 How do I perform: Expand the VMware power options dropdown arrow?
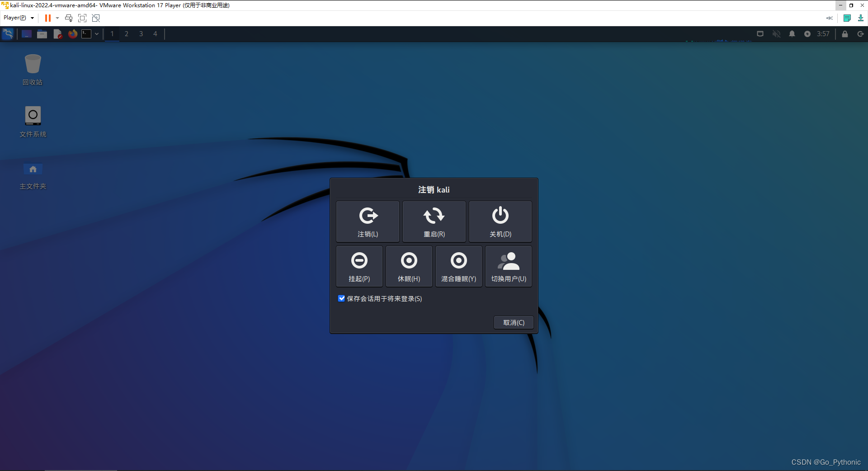tap(57, 18)
